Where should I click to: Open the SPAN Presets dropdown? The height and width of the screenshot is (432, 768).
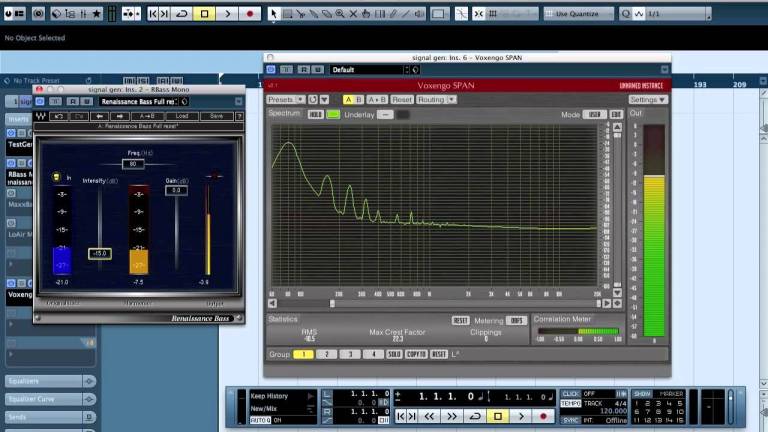coord(286,99)
